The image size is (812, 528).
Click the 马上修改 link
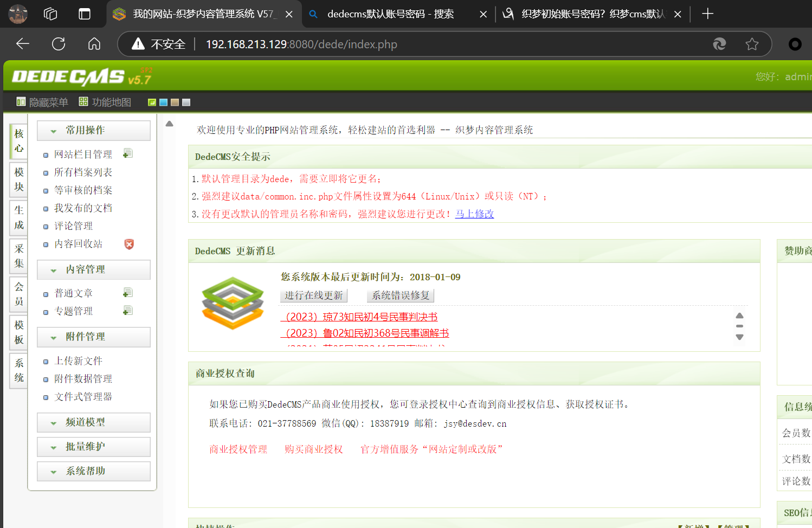pos(474,214)
